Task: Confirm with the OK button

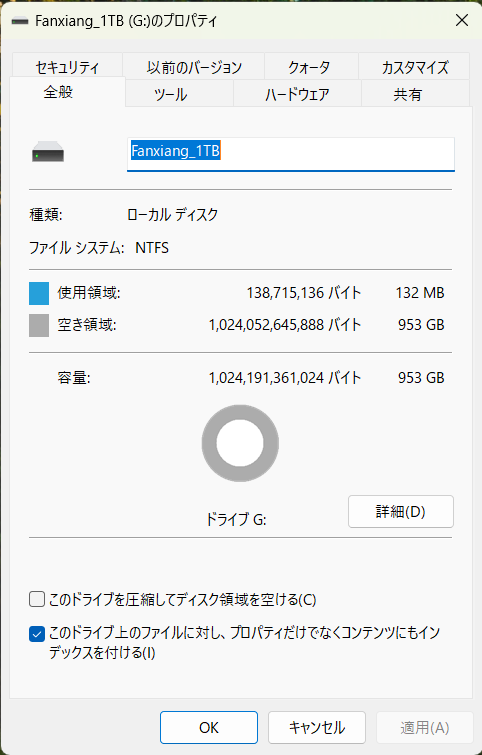Action: click(209, 728)
